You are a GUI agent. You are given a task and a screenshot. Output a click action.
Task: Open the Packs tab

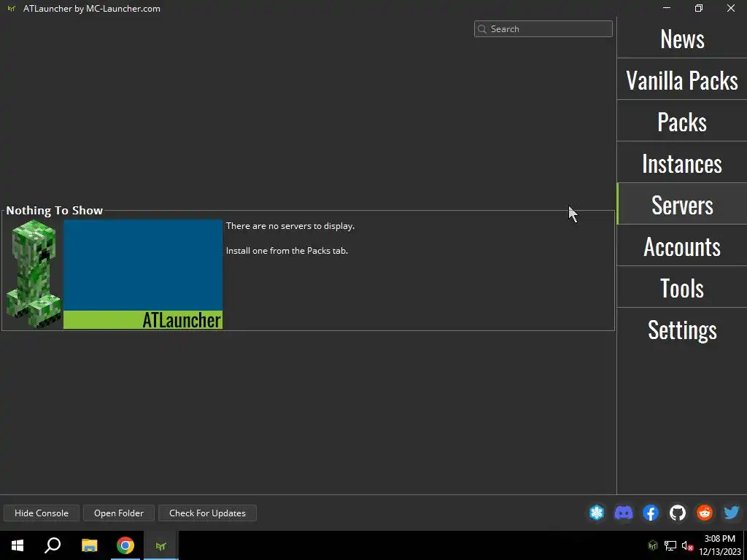click(682, 122)
